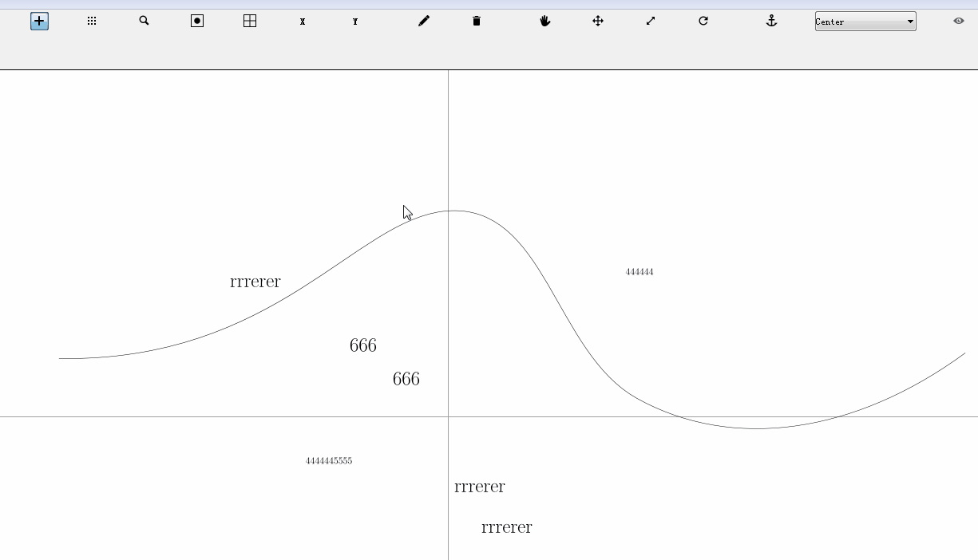Toggle the X axis mode

(x=302, y=22)
